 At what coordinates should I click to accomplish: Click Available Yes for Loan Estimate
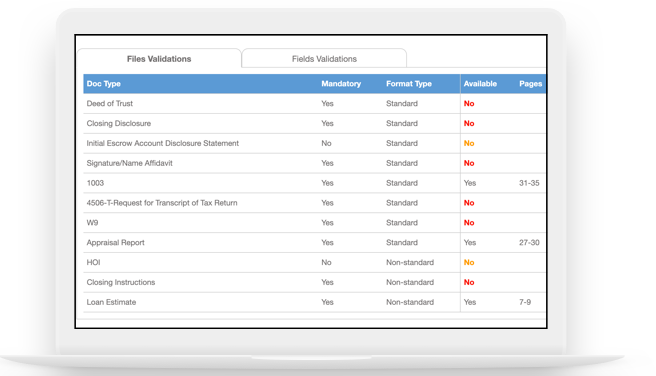[470, 302]
